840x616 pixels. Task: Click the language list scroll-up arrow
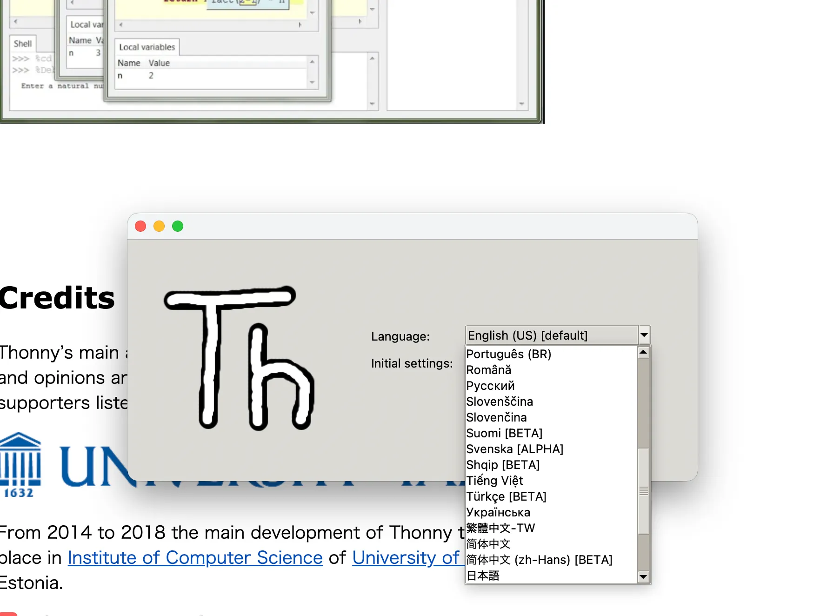(644, 352)
